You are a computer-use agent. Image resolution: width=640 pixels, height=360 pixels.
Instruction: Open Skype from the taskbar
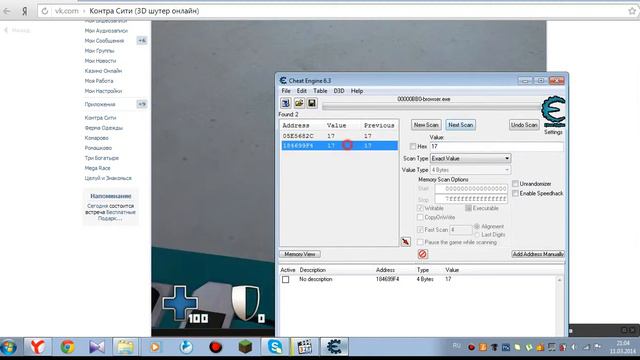(275, 347)
